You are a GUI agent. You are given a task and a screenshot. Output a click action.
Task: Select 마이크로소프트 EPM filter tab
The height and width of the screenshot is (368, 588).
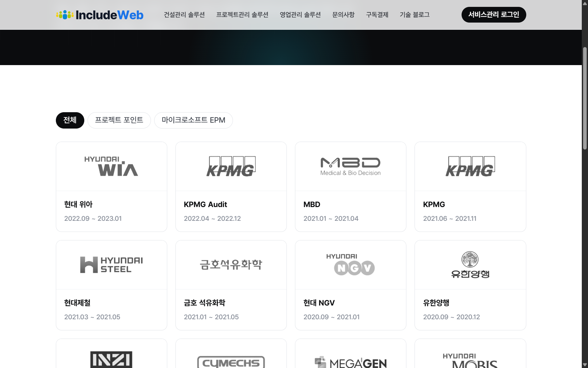[x=193, y=120]
